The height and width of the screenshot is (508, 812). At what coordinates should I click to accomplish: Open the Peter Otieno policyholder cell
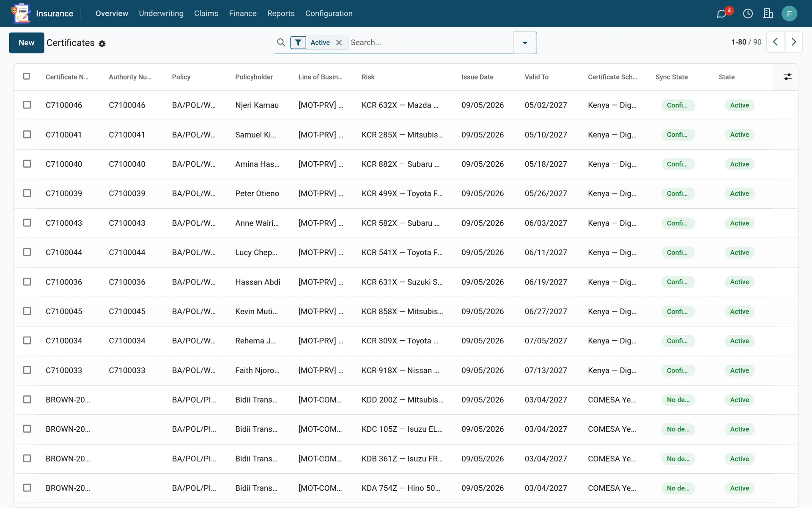pos(257,193)
